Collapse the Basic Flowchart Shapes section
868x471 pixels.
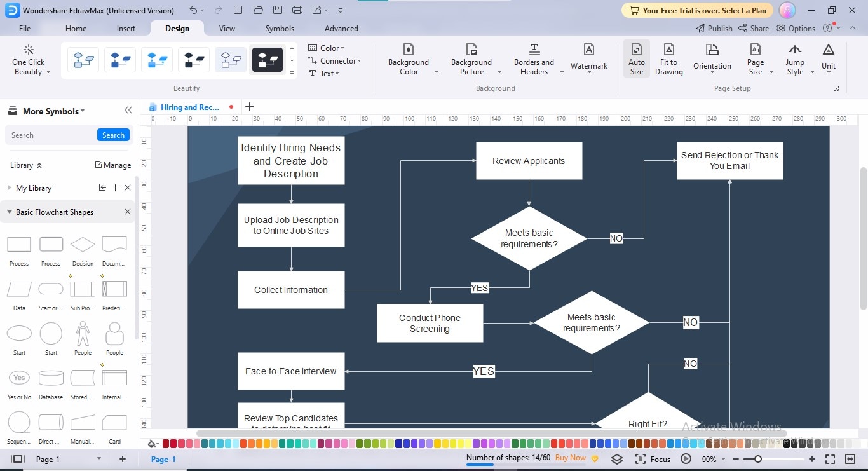pyautogui.click(x=10, y=212)
